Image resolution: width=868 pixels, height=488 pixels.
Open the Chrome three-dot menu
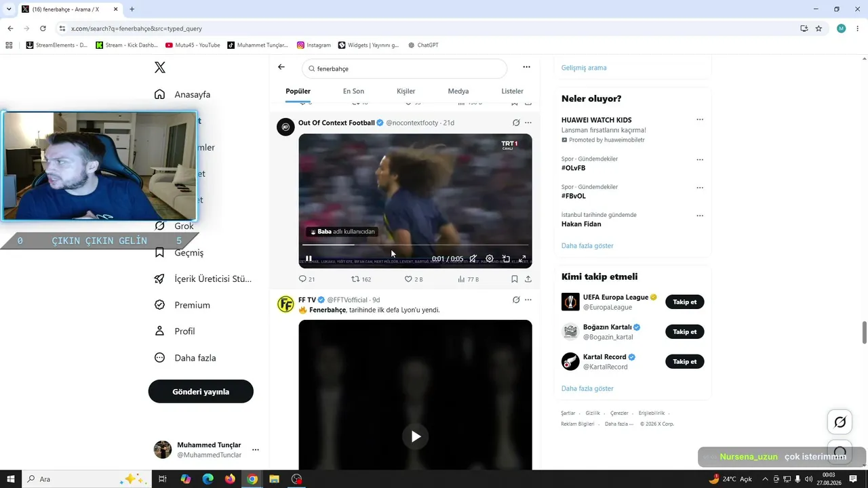857,28
